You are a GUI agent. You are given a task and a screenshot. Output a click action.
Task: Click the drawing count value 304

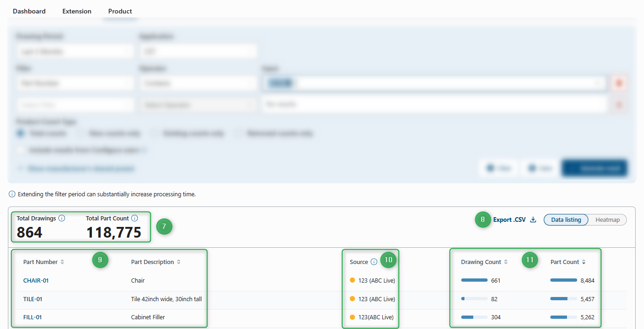[496, 317]
